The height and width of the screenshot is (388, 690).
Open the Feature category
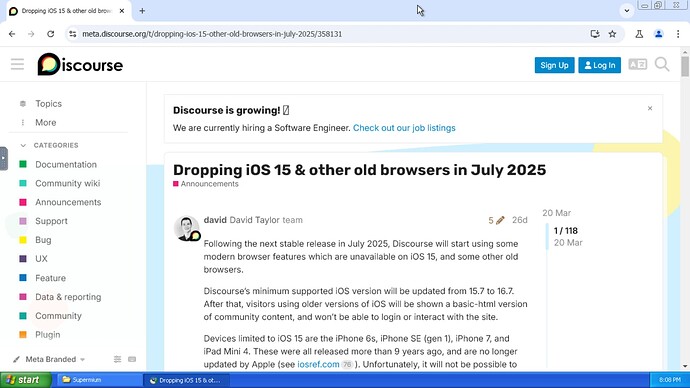[x=50, y=278]
